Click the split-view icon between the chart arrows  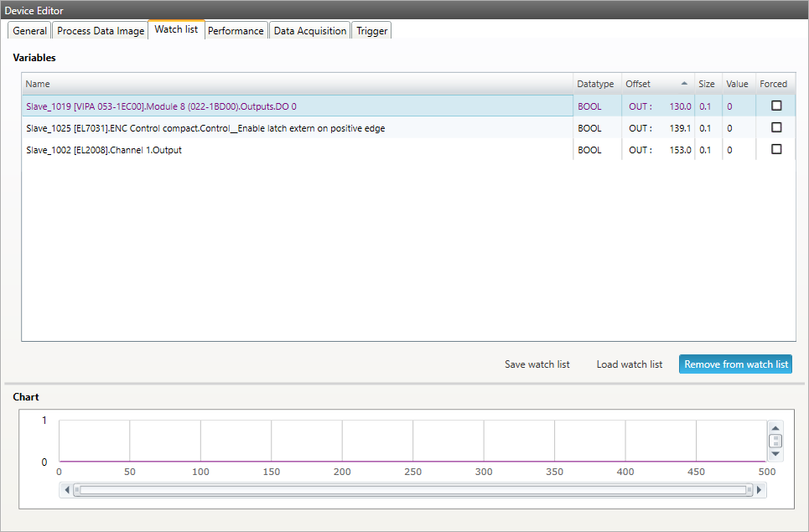(775, 442)
